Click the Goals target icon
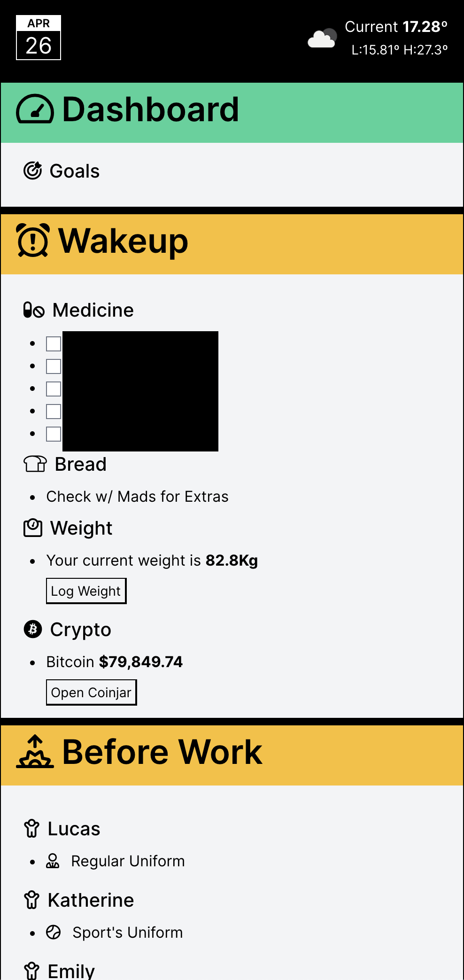 pyautogui.click(x=33, y=171)
